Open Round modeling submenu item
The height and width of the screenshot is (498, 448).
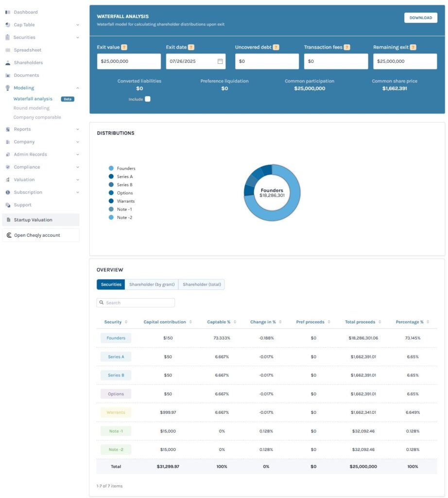click(x=32, y=108)
